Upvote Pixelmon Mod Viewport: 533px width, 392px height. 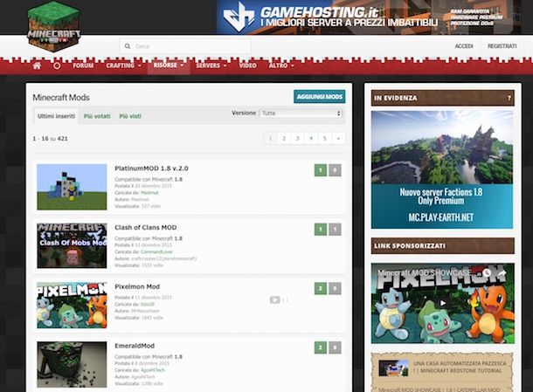pos(320,288)
